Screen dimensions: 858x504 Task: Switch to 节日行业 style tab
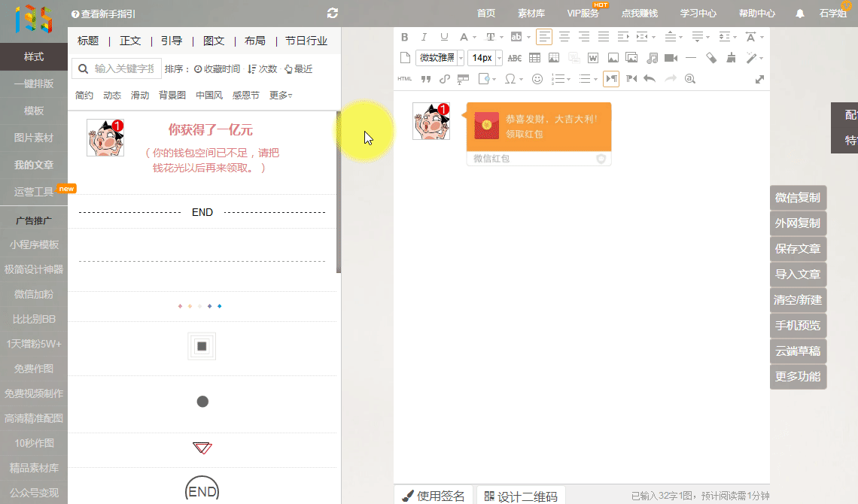306,41
